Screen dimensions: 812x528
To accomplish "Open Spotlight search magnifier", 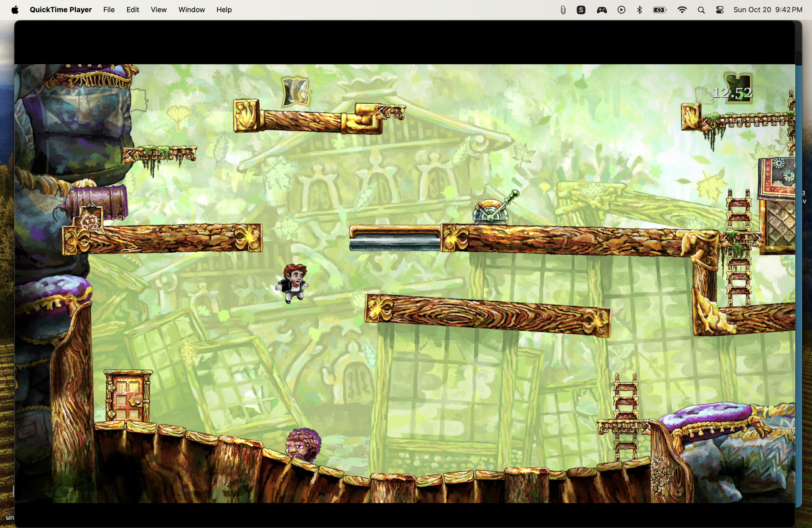I will coord(701,10).
